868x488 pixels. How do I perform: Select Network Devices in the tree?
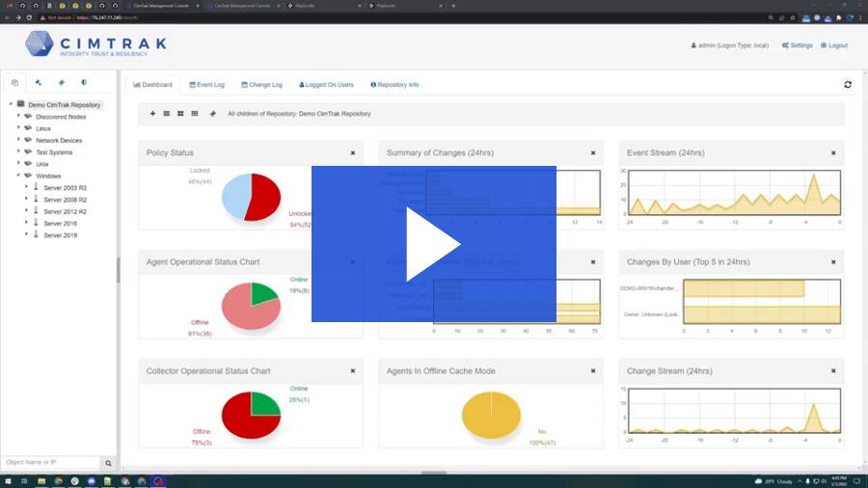(x=59, y=141)
